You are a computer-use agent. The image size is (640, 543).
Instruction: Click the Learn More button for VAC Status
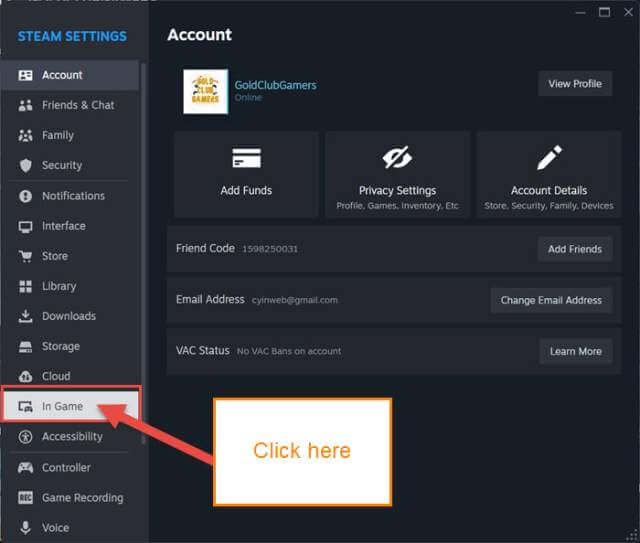coord(576,351)
